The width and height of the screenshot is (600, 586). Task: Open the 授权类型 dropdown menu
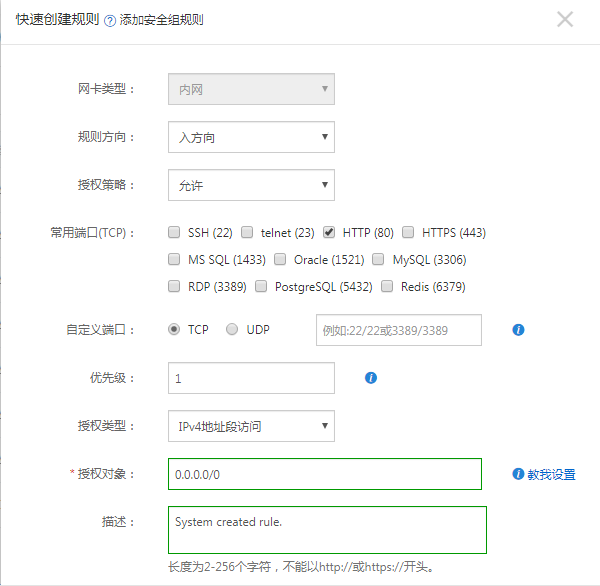coord(251,426)
